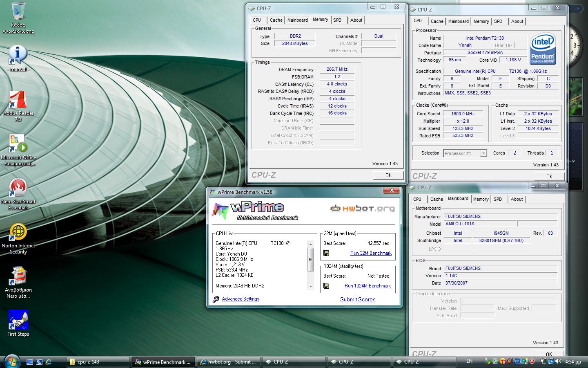The height and width of the screenshot is (368, 588).
Task: Select CPU tab in bottom-right Mainboard CPU-Z window
Action: (x=417, y=199)
